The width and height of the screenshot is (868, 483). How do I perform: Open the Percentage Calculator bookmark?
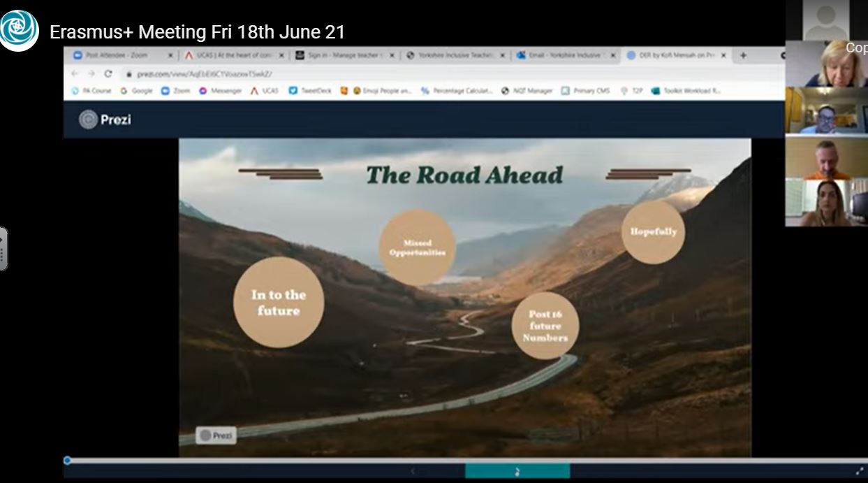(x=457, y=91)
